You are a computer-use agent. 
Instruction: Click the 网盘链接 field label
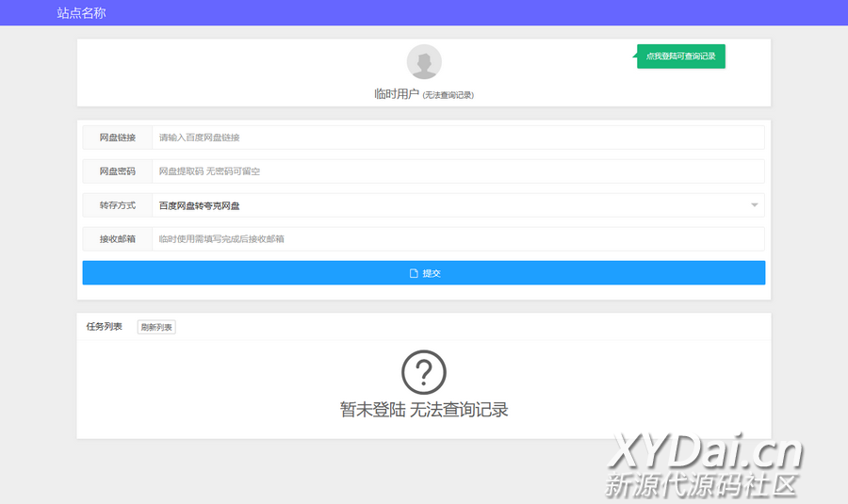click(118, 138)
